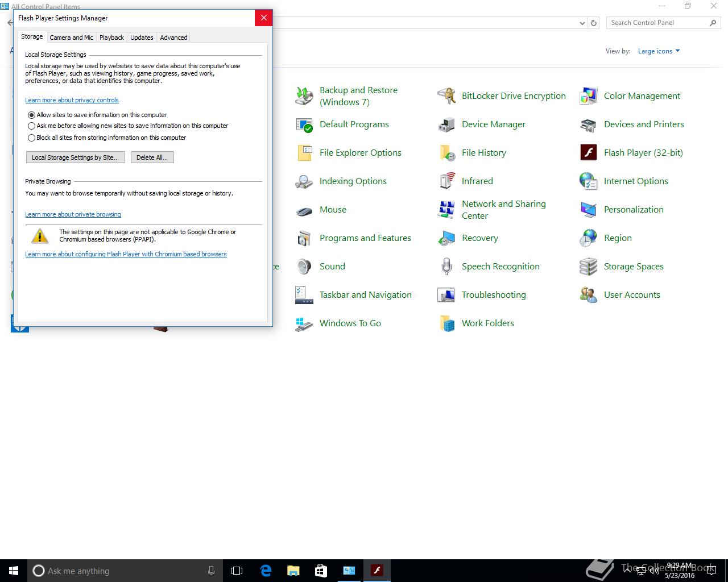This screenshot has height=582, width=728.
Task: Switch to the Camera and Mic tab
Action: (x=71, y=38)
